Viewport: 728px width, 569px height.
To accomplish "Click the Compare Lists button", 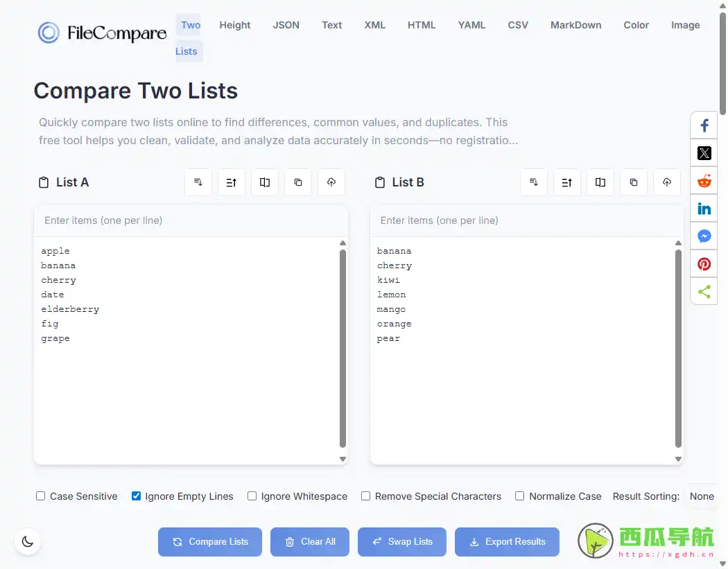I will pyautogui.click(x=209, y=541).
